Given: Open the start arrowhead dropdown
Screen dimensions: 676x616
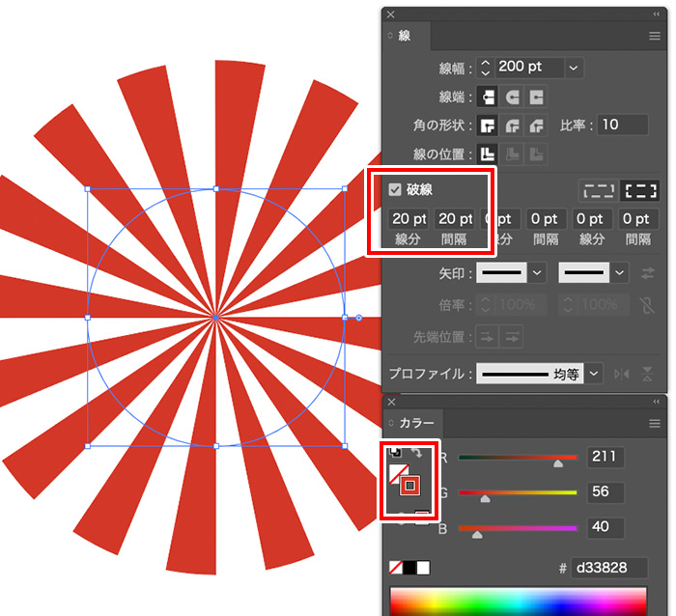Looking at the screenshot, I should coord(537,273).
